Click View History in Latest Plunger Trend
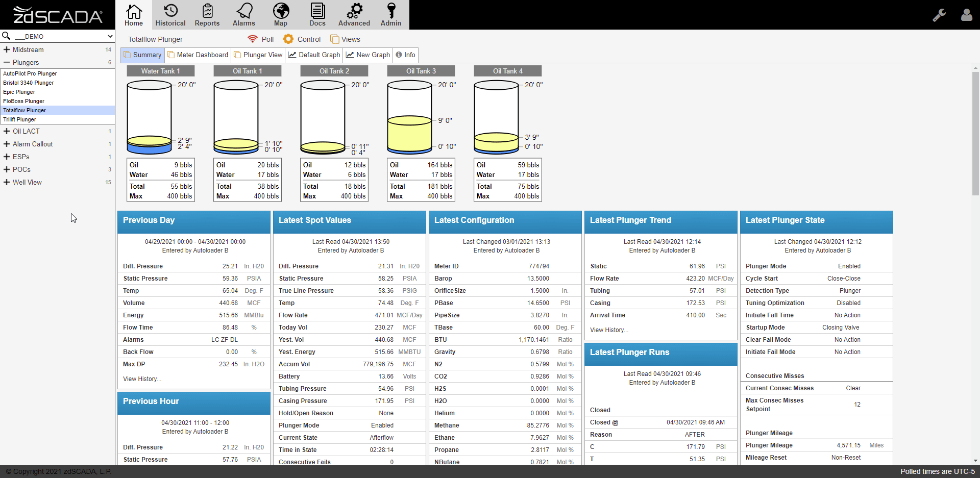This screenshot has height=478, width=980. pos(609,330)
